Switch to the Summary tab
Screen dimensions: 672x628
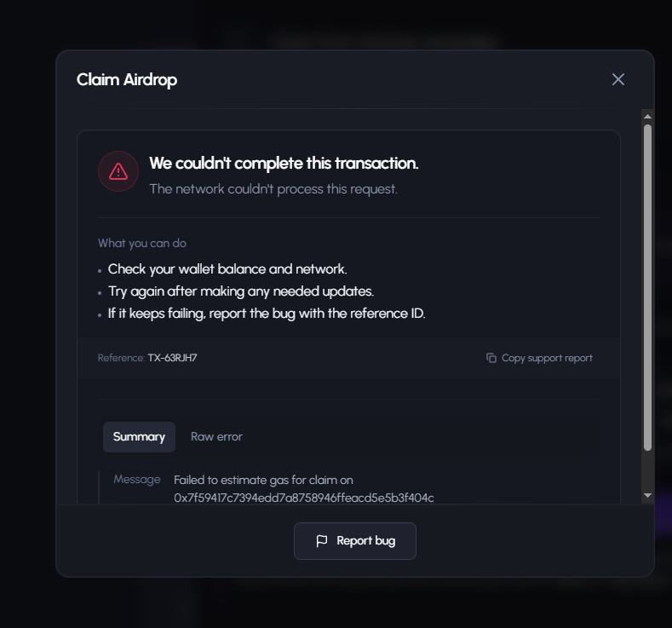click(x=139, y=437)
